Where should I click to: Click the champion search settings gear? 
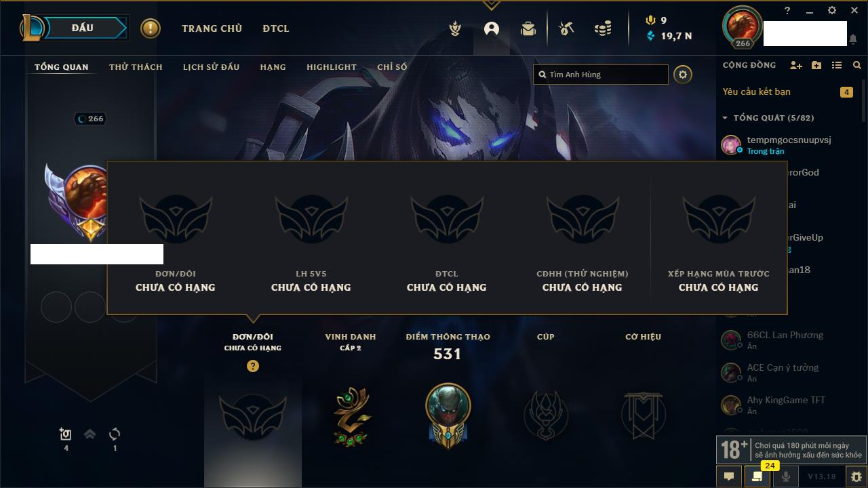click(683, 75)
